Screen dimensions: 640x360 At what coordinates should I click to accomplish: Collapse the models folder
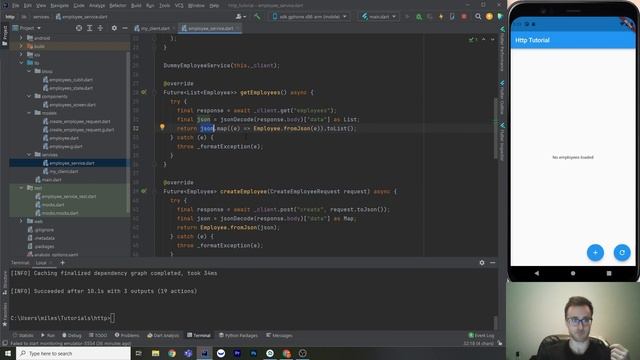click(x=29, y=113)
